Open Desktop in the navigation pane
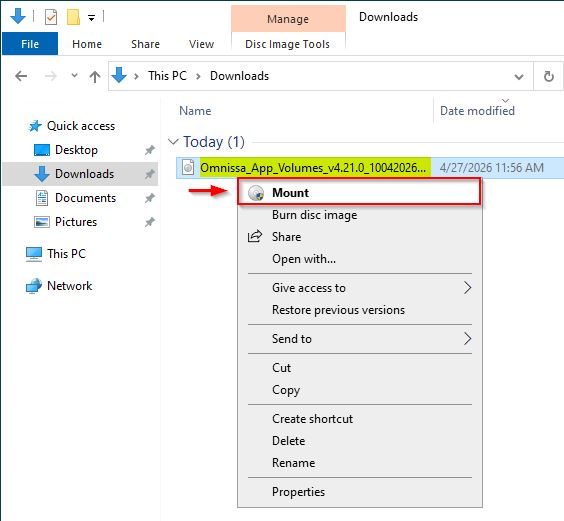 pyautogui.click(x=76, y=150)
